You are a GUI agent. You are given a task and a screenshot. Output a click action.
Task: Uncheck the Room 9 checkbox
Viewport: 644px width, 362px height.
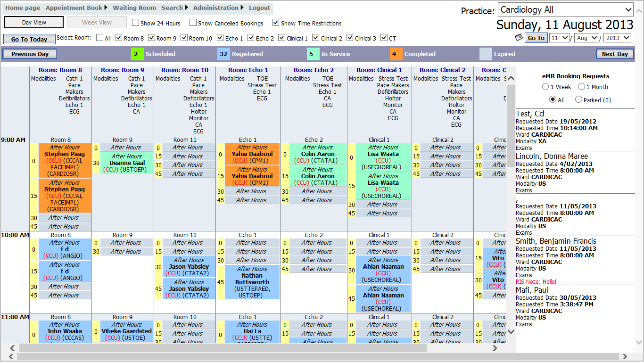(x=151, y=38)
